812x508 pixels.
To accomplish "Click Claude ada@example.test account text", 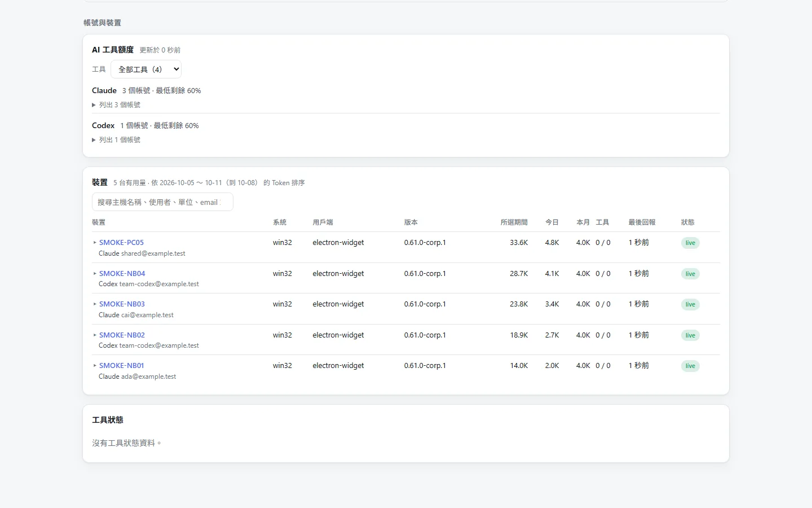I will point(137,377).
